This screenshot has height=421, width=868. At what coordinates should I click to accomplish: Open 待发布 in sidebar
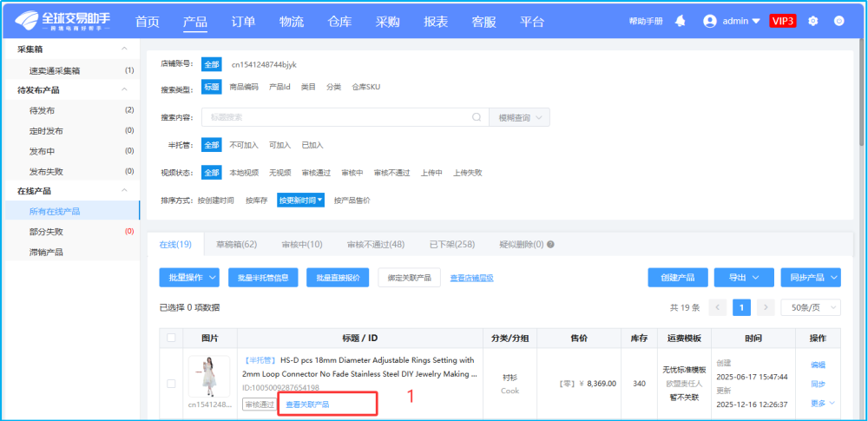42,110
